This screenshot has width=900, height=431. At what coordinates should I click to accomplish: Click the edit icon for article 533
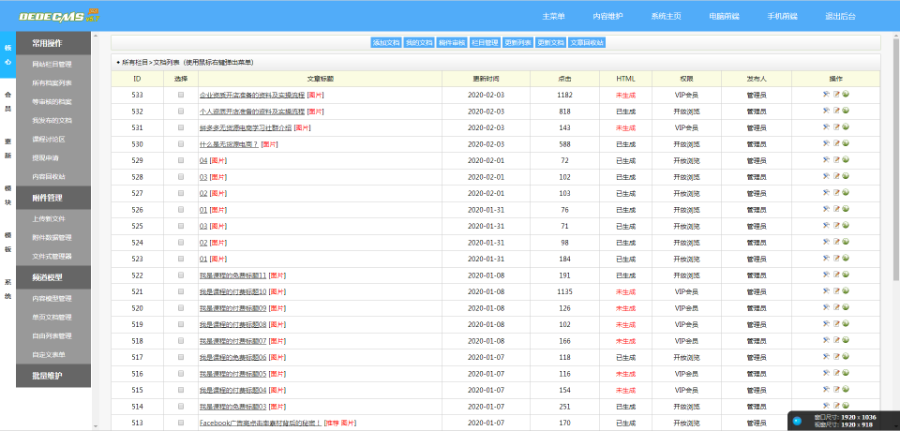point(836,95)
